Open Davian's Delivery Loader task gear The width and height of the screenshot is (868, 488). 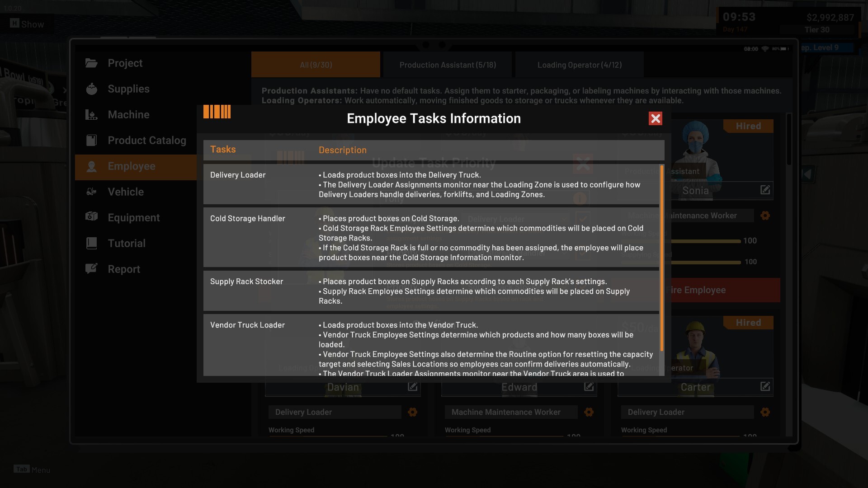click(x=412, y=412)
